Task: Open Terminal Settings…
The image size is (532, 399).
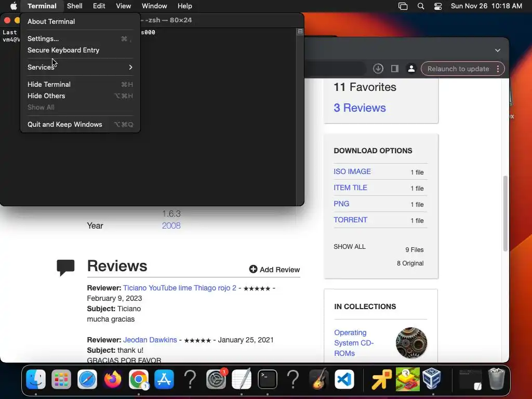Action: [x=80, y=38]
